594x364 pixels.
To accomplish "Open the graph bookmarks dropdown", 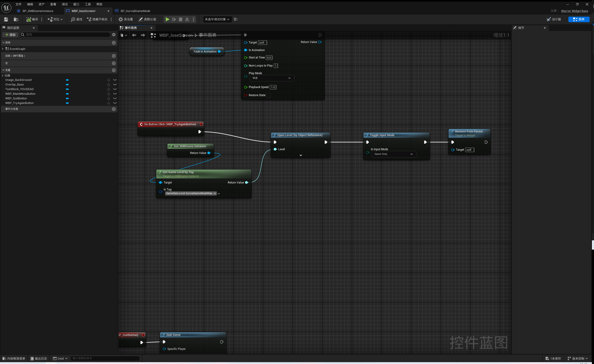I will [124, 35].
